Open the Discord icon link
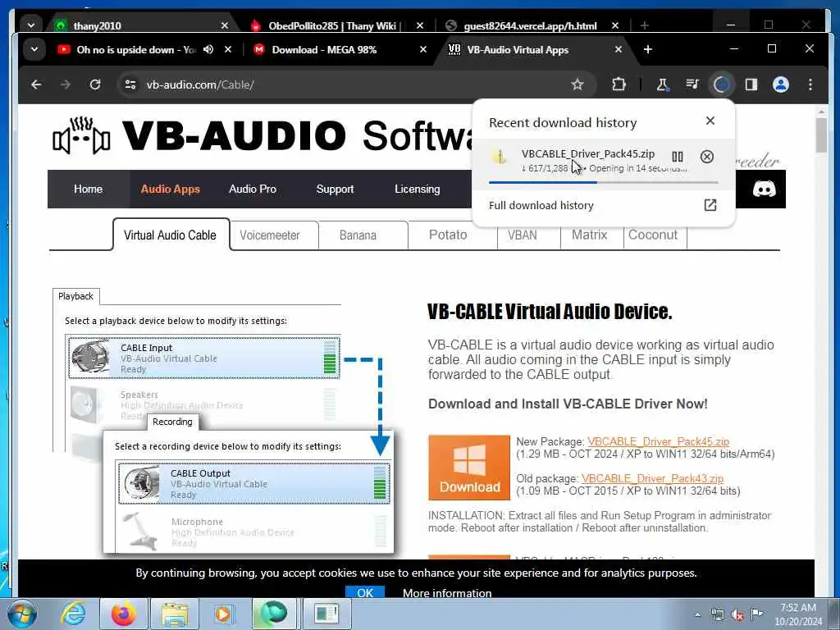The image size is (840, 630). [764, 189]
